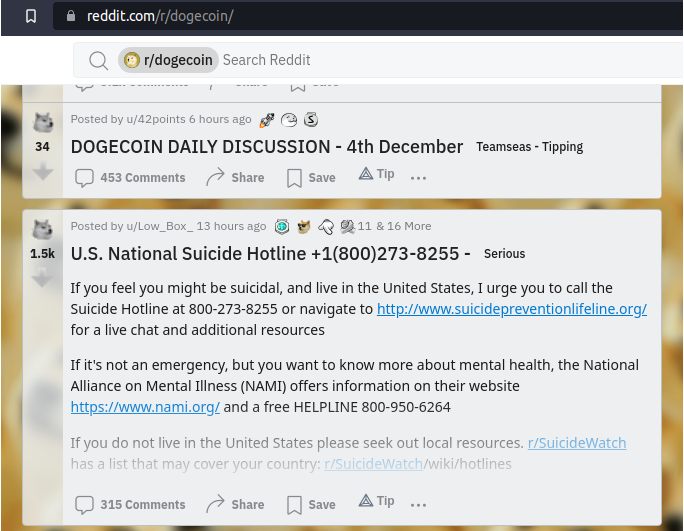The image size is (684, 531).
Task: Click the white hand award on Low_Box_ post
Action: pyautogui.click(x=326, y=226)
